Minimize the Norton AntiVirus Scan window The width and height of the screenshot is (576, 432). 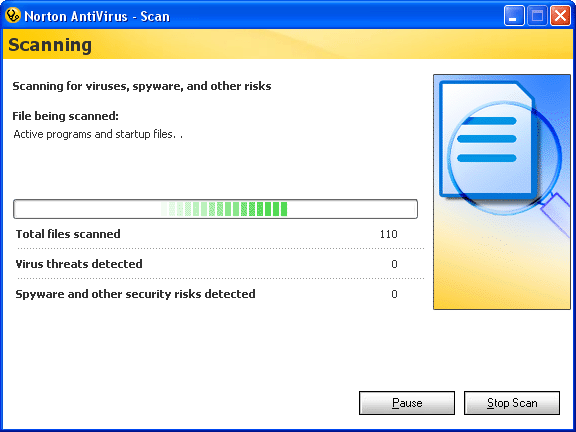coord(514,16)
